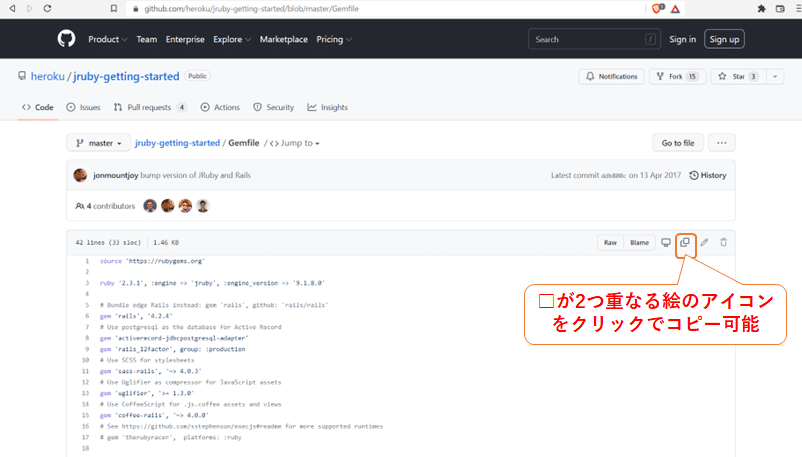Viewport: 802px width, 457px height.
Task: Fork the repository with Fork button
Action: tap(677, 76)
